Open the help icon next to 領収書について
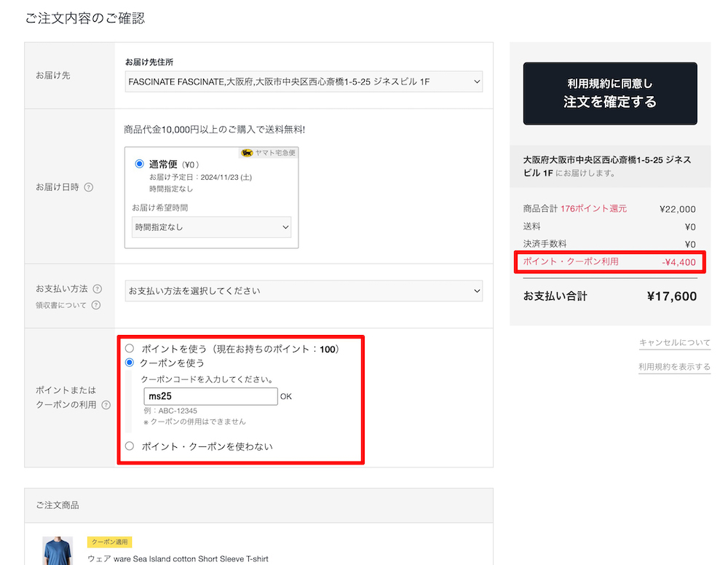Viewport: 728px width, 565px height. pos(95,305)
